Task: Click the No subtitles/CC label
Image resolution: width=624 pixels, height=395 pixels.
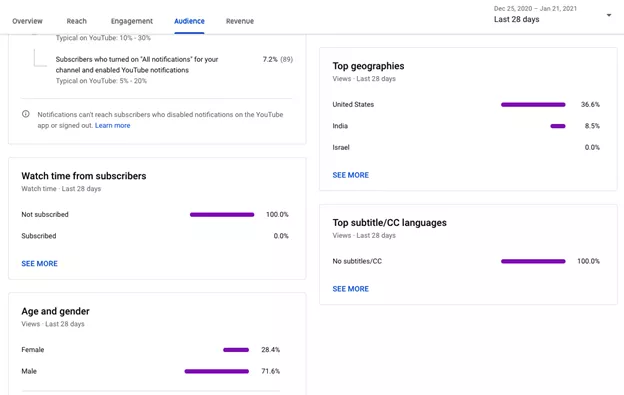Action: coord(357,261)
